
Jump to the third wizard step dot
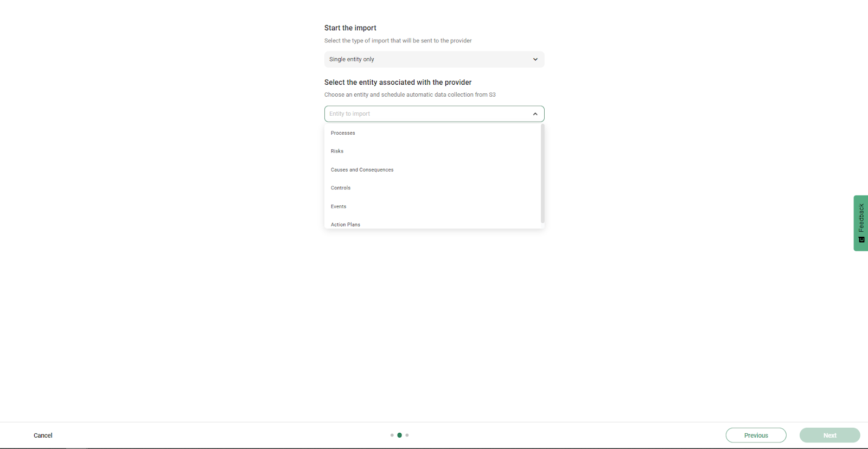407,435
